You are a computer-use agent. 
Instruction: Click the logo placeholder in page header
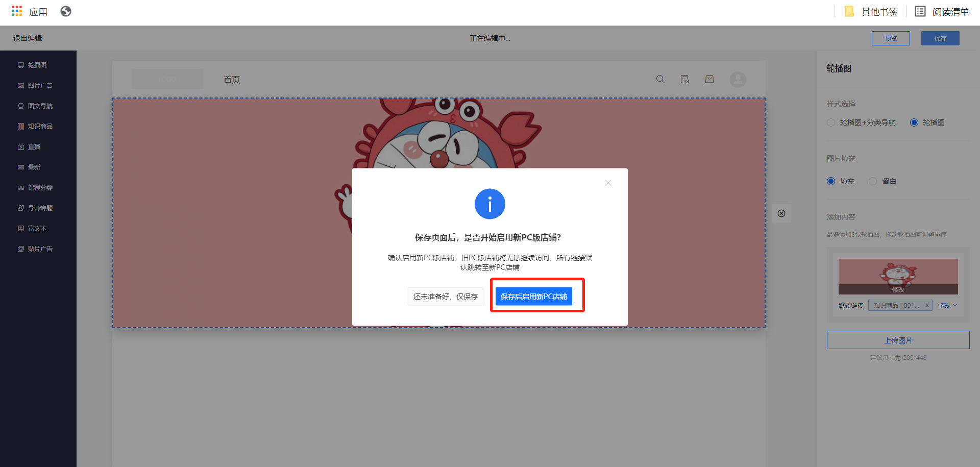167,79
